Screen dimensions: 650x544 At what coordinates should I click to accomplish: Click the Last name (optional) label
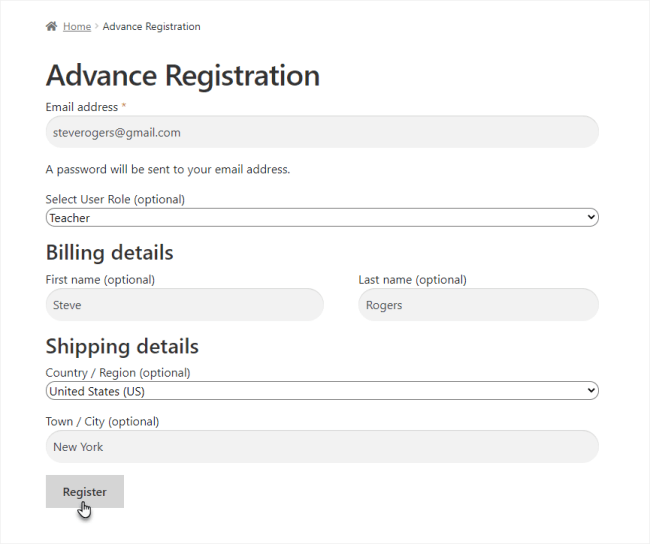click(x=412, y=280)
